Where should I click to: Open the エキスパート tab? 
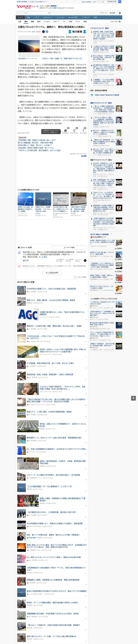tap(48, 17)
